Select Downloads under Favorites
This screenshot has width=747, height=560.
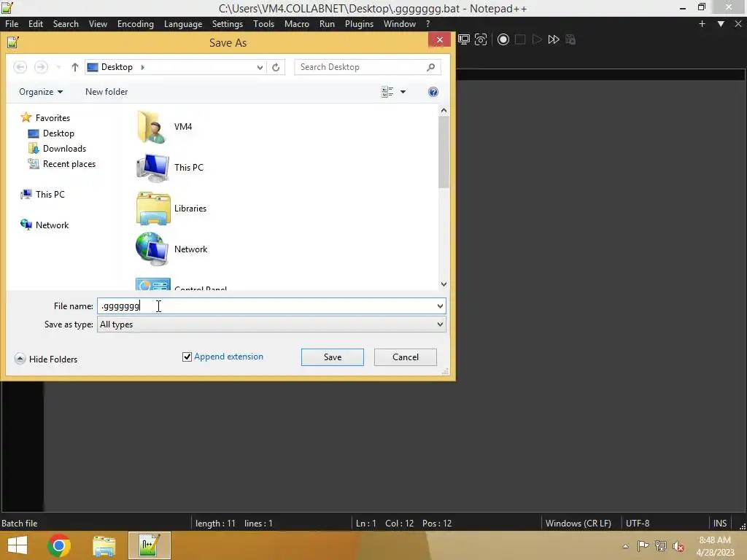coord(57,149)
